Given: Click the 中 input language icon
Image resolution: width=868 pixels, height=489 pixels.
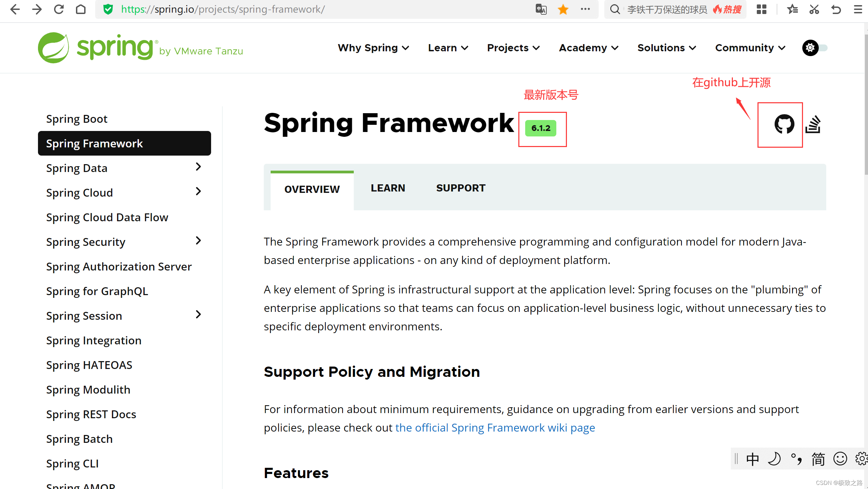Looking at the screenshot, I should (752, 459).
